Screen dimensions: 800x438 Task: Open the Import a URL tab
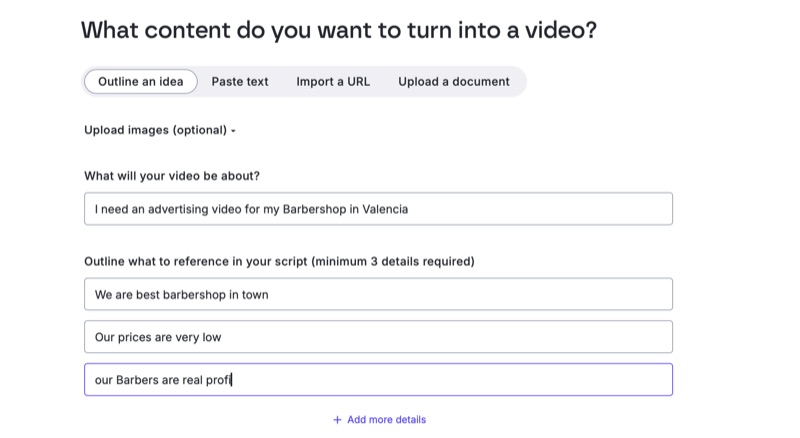(333, 82)
